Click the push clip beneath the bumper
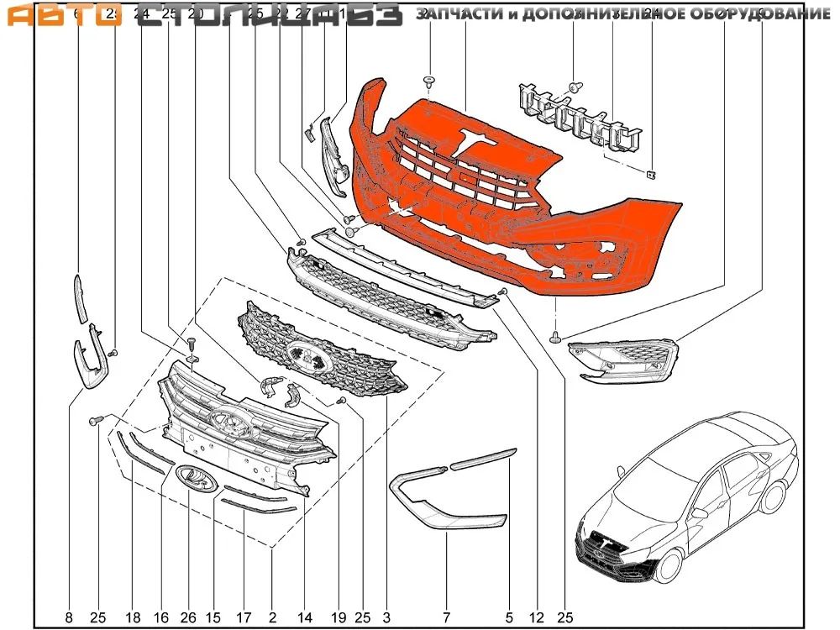This screenshot has height=630, width=840. pyautogui.click(x=555, y=337)
